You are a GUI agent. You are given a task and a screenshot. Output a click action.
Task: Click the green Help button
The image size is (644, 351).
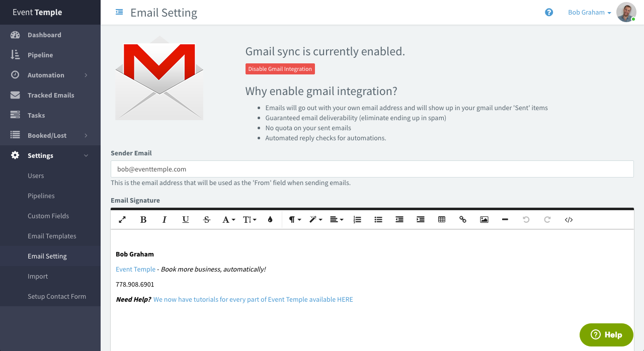(x=606, y=334)
